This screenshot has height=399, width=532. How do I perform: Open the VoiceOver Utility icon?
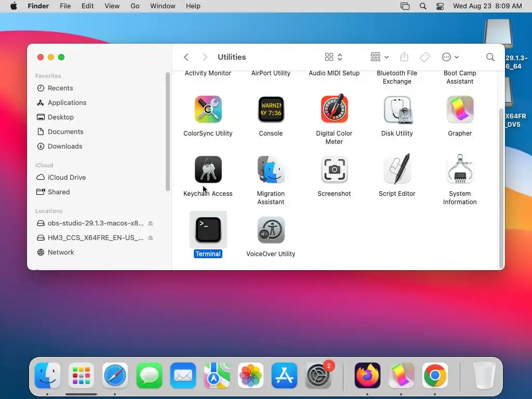pyautogui.click(x=271, y=230)
